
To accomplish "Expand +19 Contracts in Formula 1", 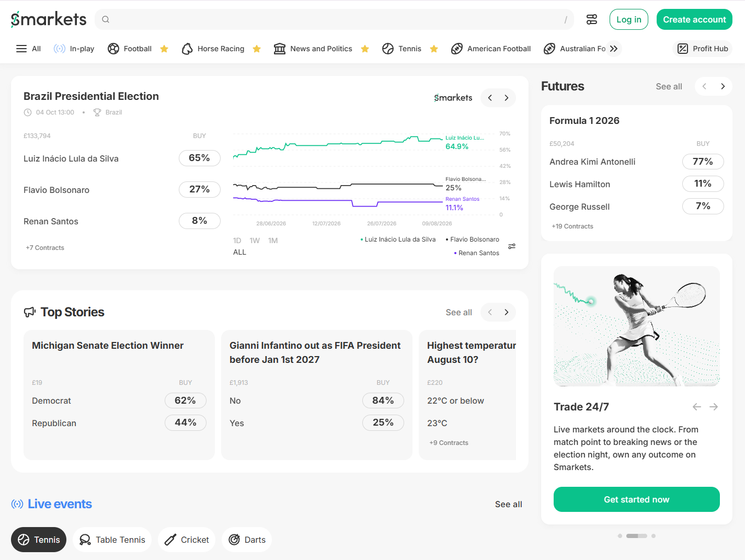I will [572, 226].
